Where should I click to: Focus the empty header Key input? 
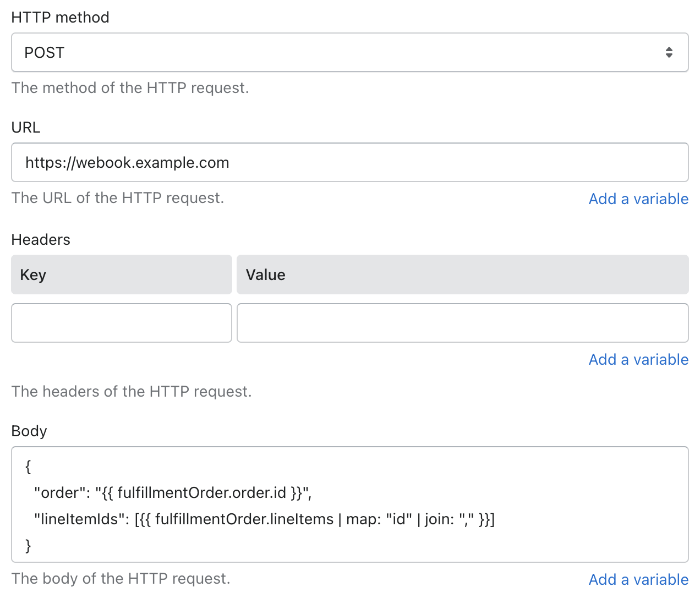(x=122, y=323)
